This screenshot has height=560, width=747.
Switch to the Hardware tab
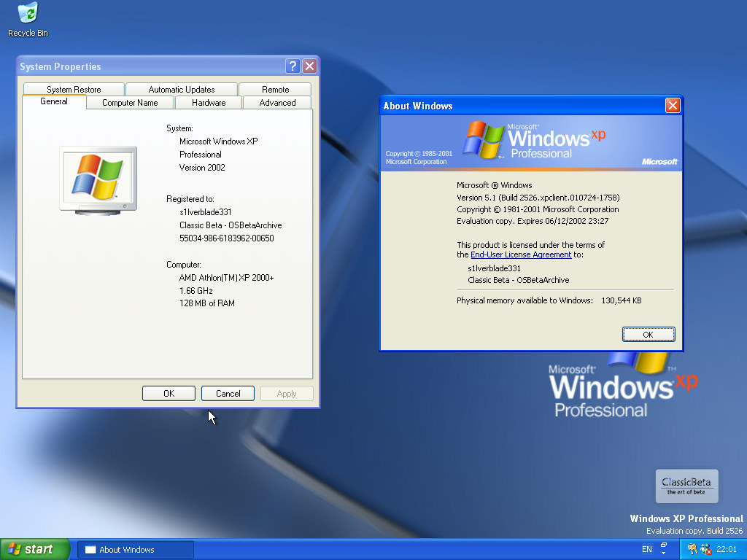(208, 103)
